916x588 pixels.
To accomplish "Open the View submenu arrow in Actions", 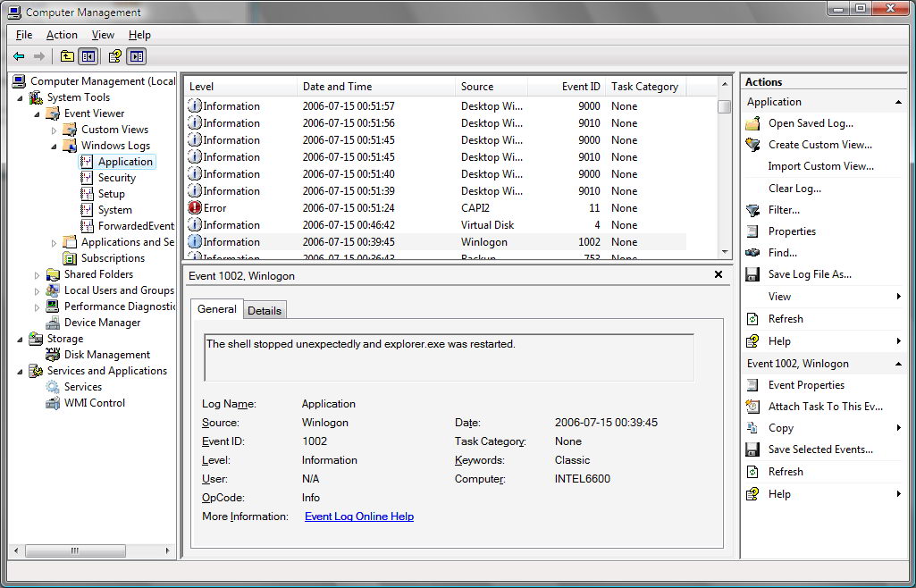I will coord(899,297).
